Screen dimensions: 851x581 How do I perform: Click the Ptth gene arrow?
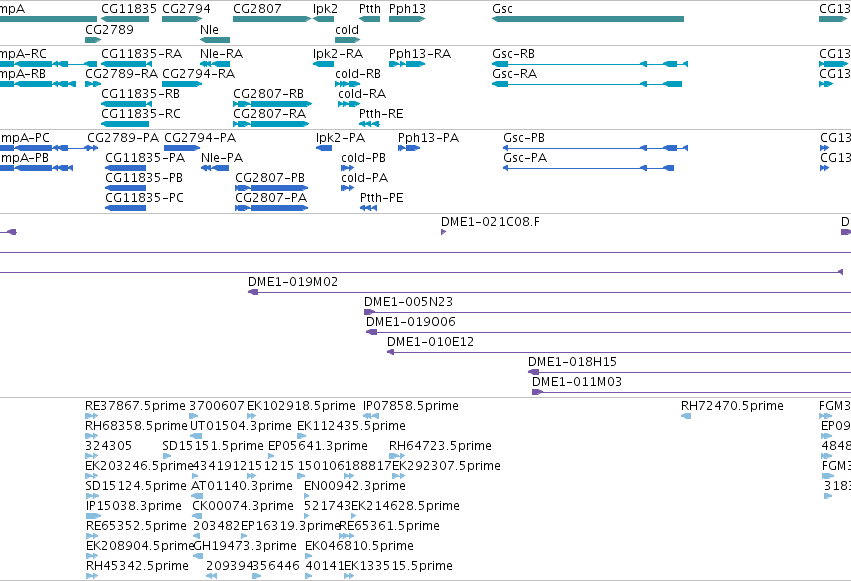click(370, 19)
